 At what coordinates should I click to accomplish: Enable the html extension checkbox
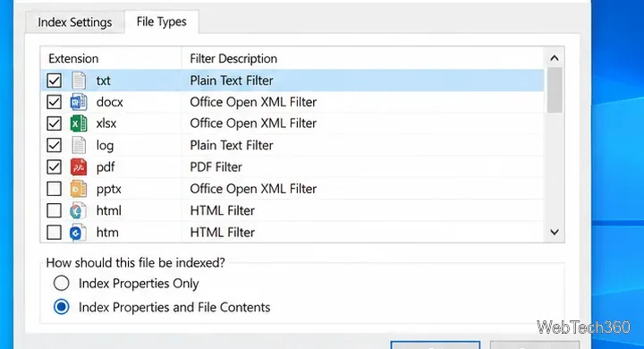coord(55,210)
